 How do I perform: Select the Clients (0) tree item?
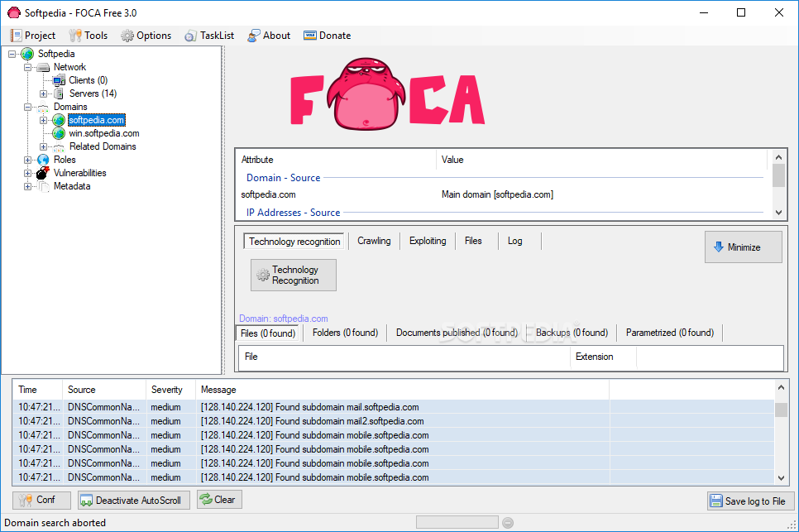coord(89,80)
